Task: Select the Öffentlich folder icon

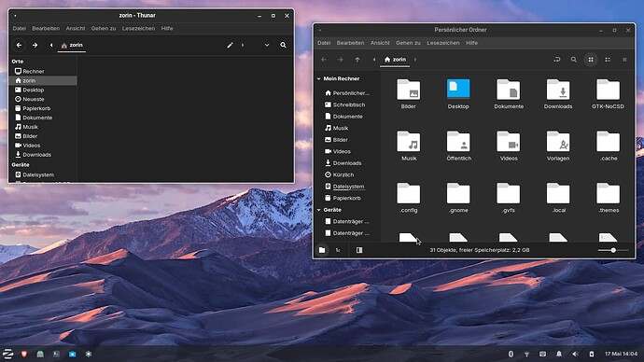Action: click(x=458, y=142)
